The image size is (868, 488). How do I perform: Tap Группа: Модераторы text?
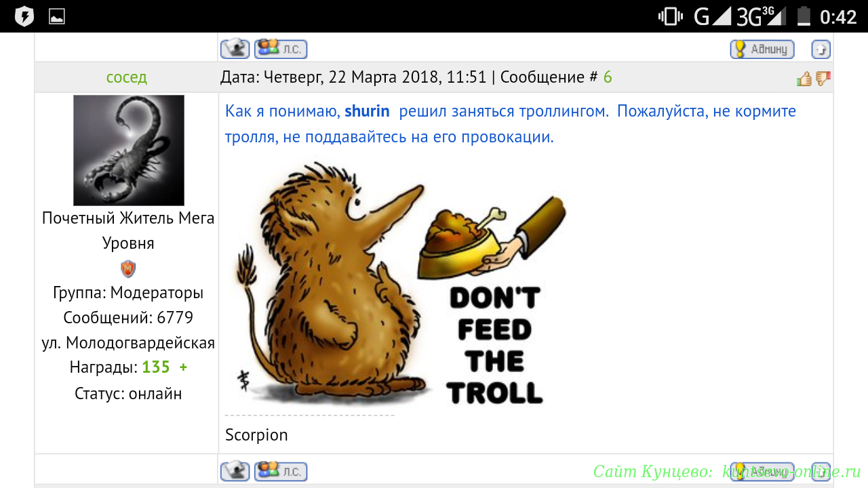click(128, 293)
